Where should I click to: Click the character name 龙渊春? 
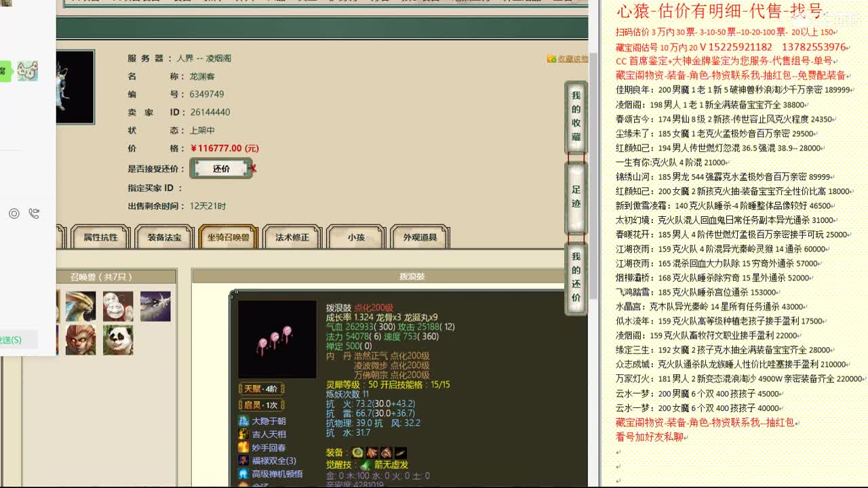click(x=202, y=77)
